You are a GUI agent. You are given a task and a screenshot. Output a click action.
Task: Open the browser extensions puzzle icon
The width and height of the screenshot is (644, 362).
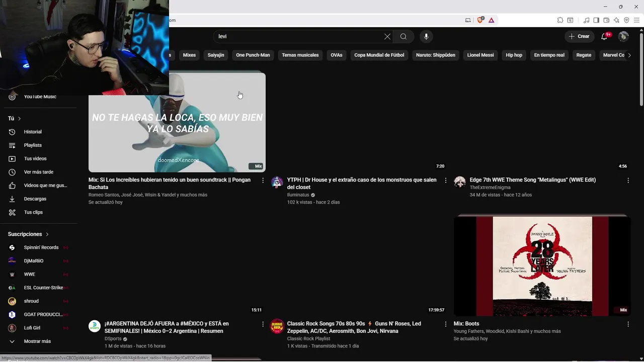560,20
